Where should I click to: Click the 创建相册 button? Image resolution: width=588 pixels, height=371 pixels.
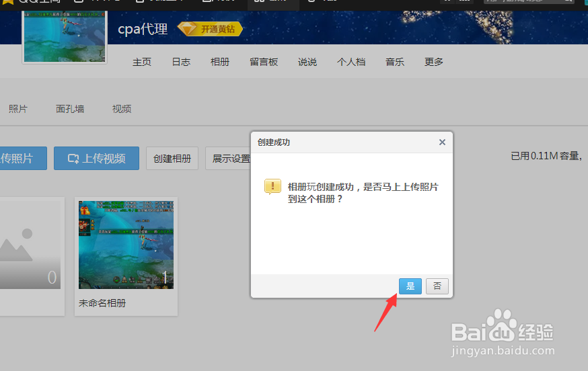coord(172,159)
